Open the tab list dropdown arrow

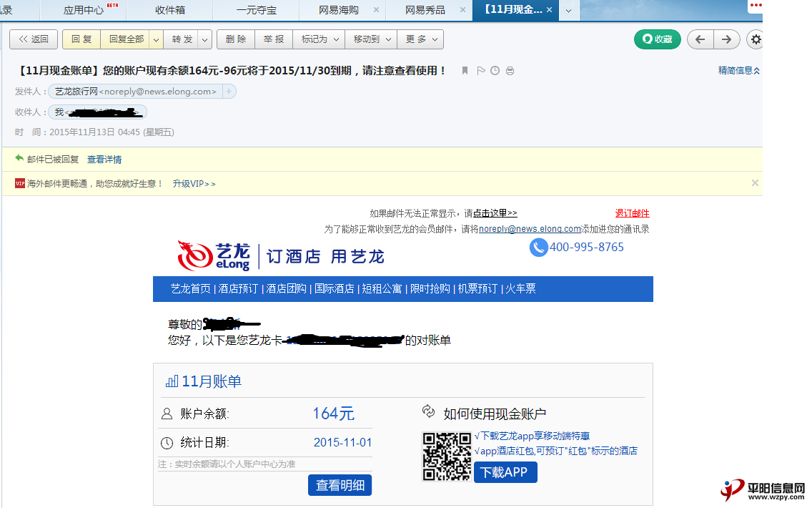[x=568, y=10]
